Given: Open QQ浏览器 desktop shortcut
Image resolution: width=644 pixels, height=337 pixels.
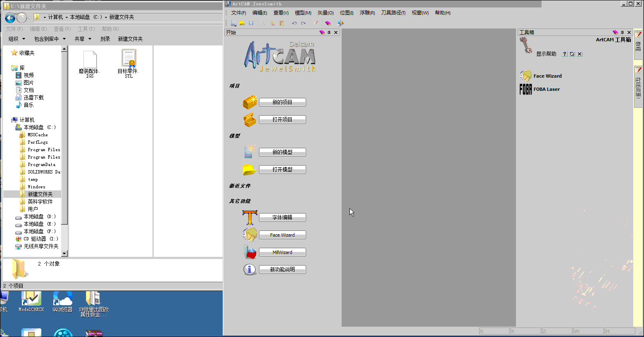Looking at the screenshot, I should click(62, 302).
